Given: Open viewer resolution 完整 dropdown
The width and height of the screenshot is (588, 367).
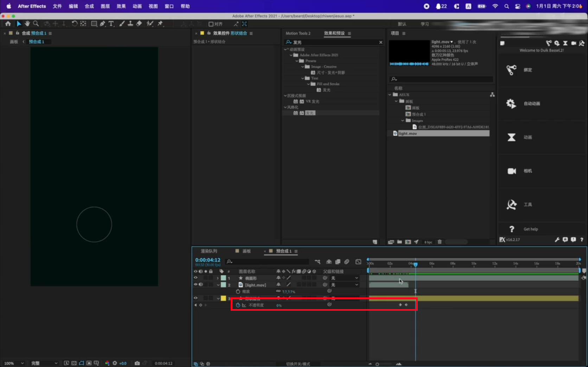Looking at the screenshot, I should (x=44, y=363).
